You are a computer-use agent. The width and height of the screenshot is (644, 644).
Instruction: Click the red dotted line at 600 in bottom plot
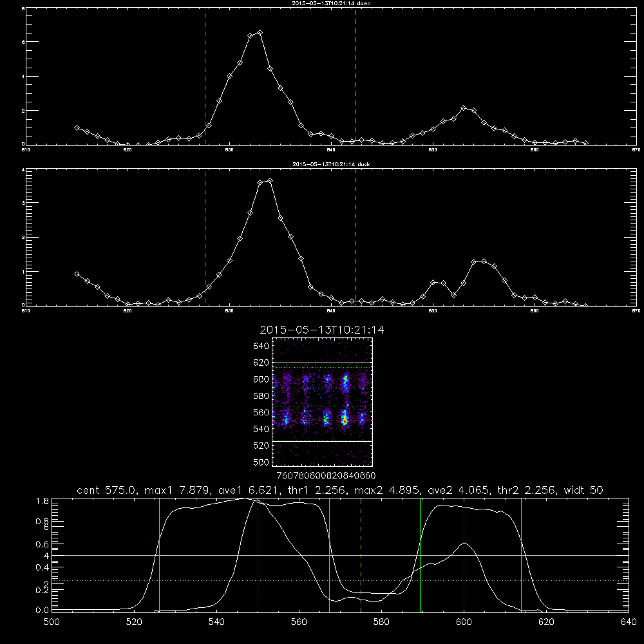click(x=464, y=556)
